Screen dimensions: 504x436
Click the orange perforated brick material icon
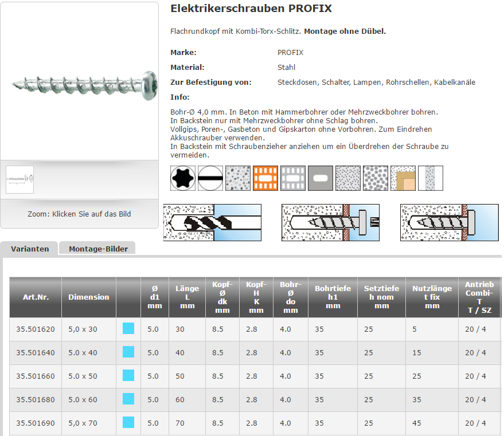[x=265, y=178]
